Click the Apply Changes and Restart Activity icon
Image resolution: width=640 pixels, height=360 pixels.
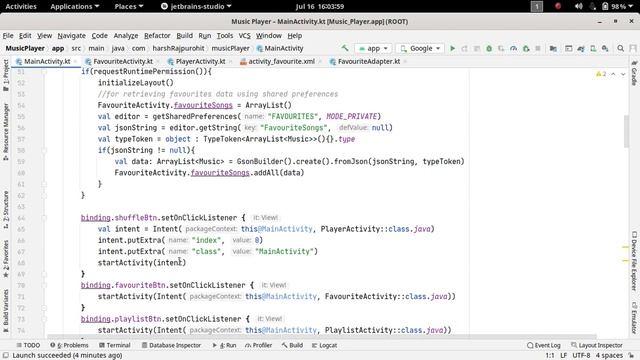coord(464,48)
